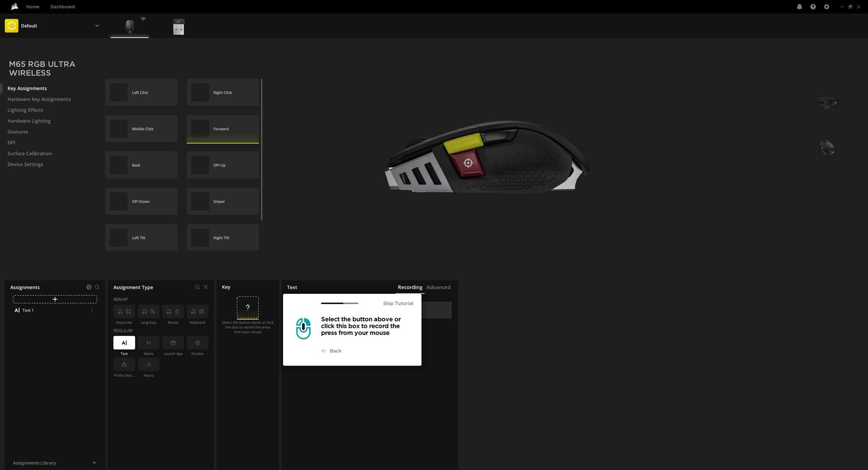This screenshot has height=470, width=868.
Task: Select the Text assignment type
Action: pos(124,343)
